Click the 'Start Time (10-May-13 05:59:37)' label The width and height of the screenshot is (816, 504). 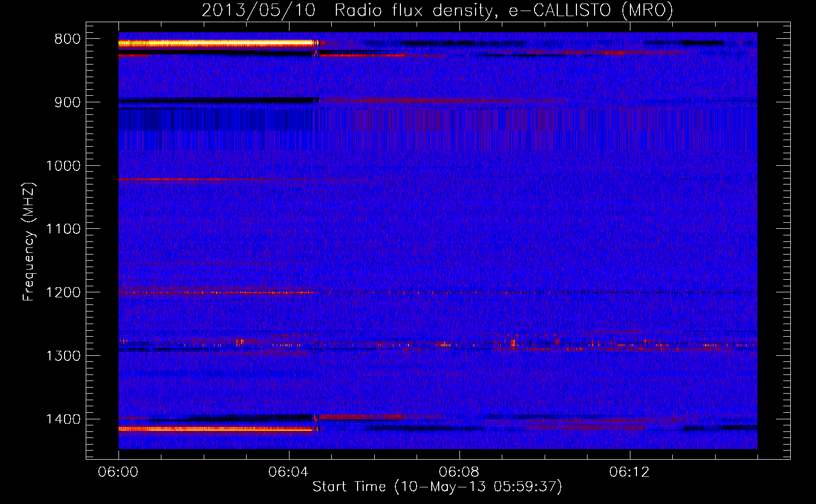437,487
